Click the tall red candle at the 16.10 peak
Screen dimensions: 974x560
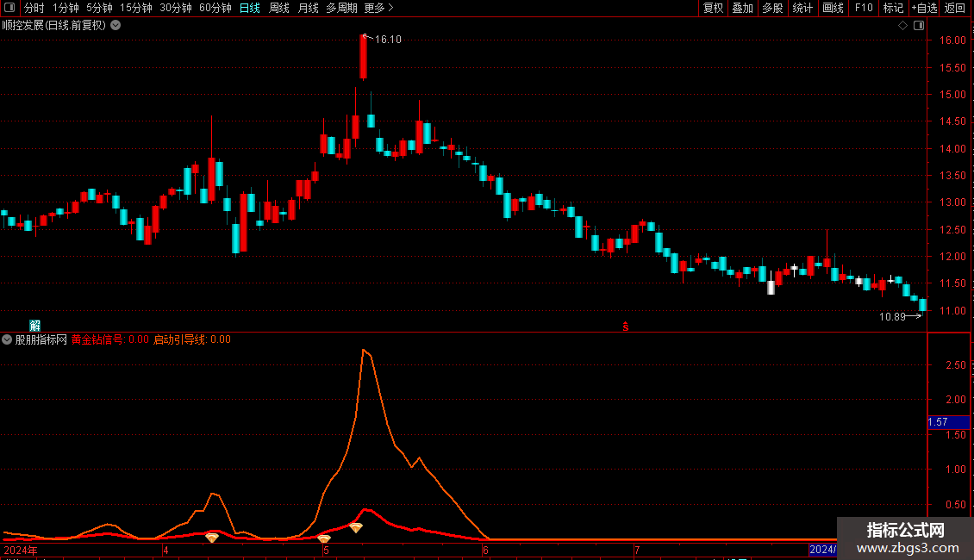pos(364,57)
